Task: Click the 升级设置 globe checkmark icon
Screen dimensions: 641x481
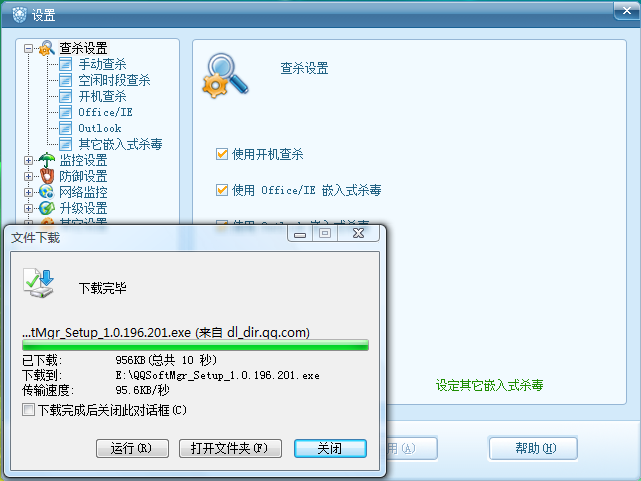Action: coord(47,208)
